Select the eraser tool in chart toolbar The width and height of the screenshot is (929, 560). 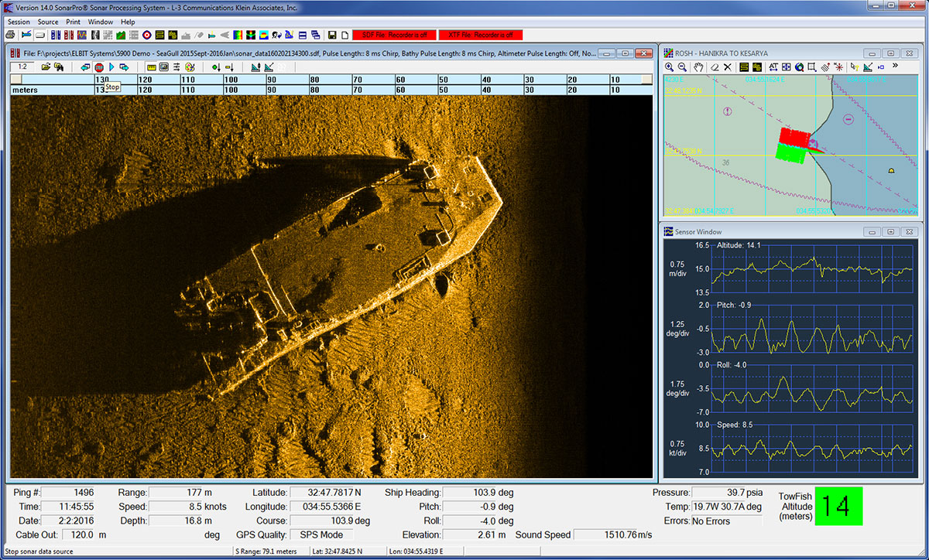pos(715,67)
